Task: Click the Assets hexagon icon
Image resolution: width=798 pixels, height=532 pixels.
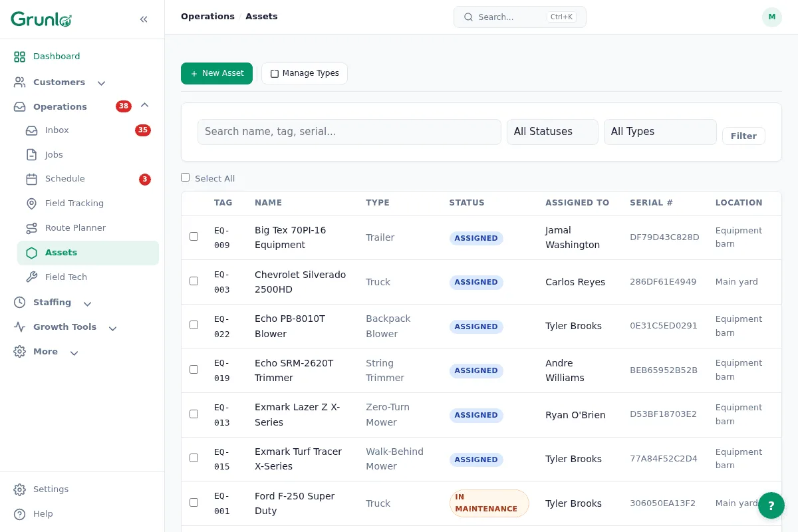Action: (x=32, y=253)
